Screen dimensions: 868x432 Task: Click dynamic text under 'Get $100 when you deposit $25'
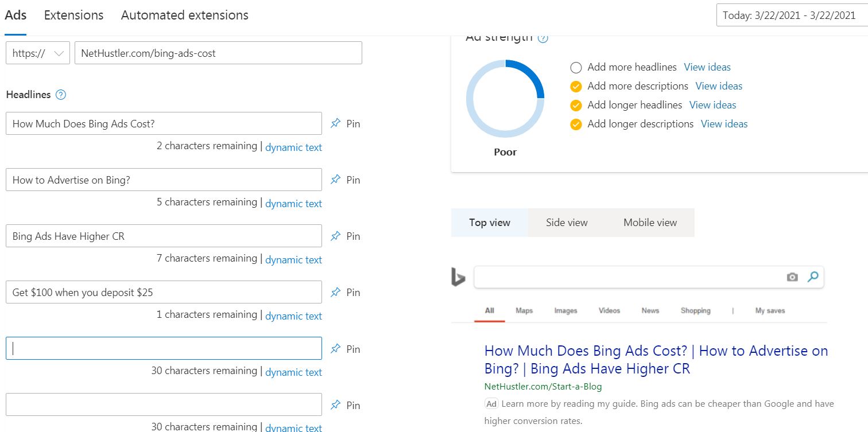[293, 316]
